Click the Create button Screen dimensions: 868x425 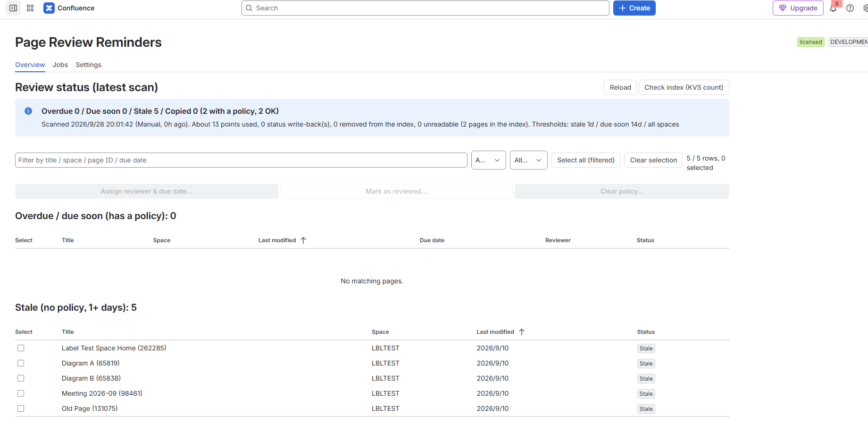tap(634, 8)
